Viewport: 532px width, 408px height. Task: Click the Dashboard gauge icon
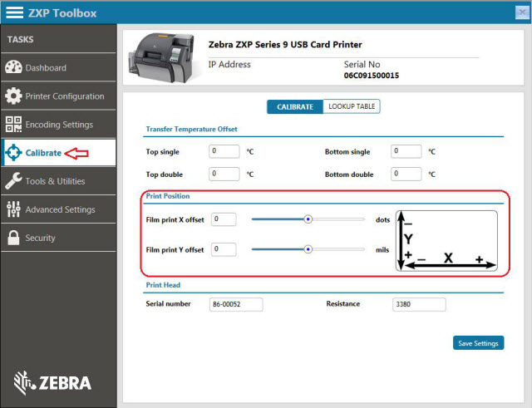pos(13,68)
